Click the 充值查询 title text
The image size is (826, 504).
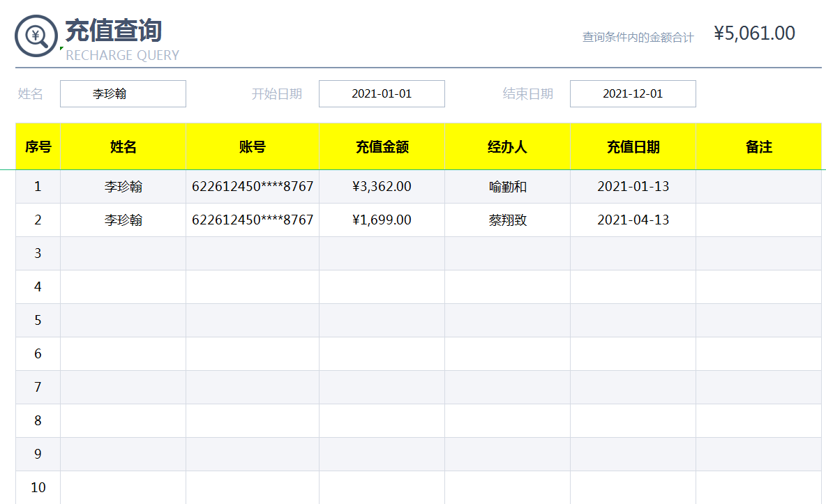pos(113,30)
